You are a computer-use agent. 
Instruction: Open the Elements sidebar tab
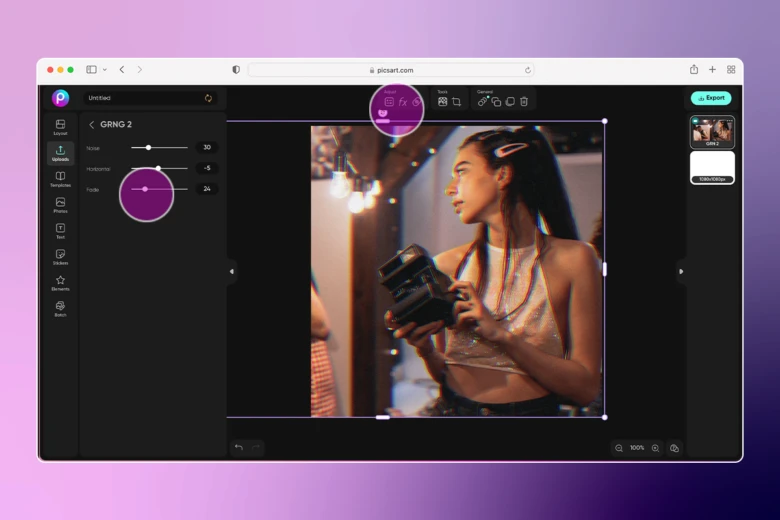(60, 283)
